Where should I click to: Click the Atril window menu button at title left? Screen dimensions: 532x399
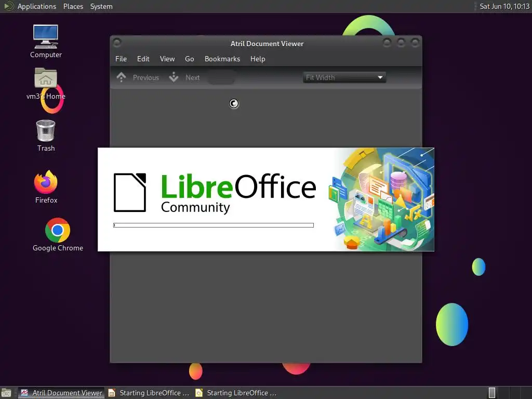[x=117, y=43]
